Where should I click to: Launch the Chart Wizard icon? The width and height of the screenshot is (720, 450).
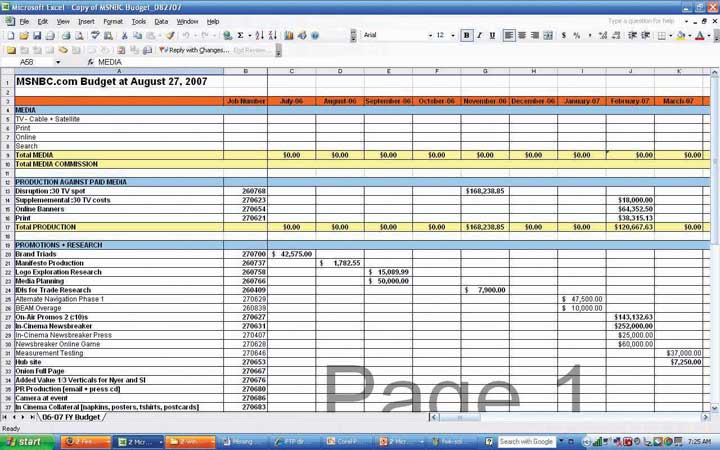[289, 35]
